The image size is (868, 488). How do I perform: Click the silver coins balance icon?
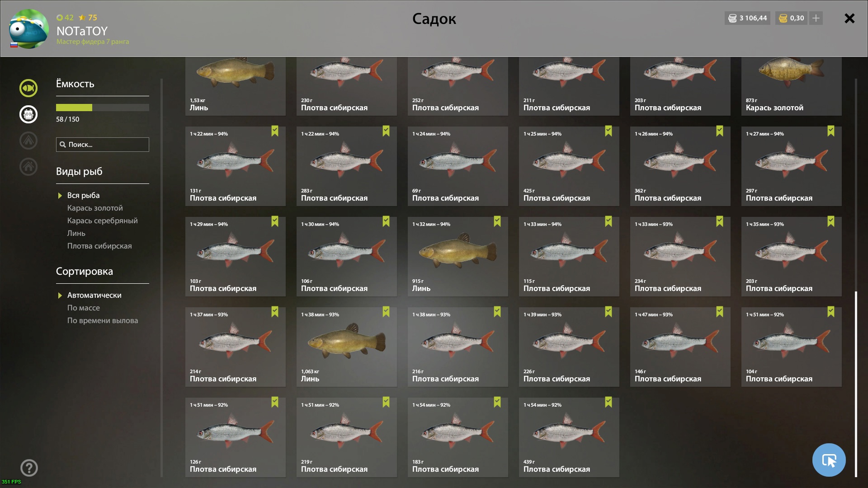click(x=732, y=19)
